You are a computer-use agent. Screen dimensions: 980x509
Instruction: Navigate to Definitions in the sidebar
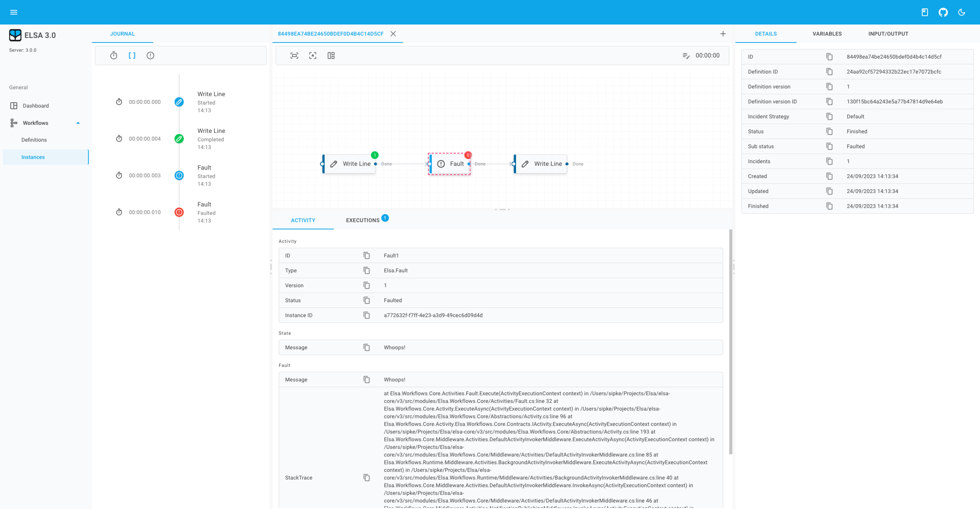tap(33, 140)
